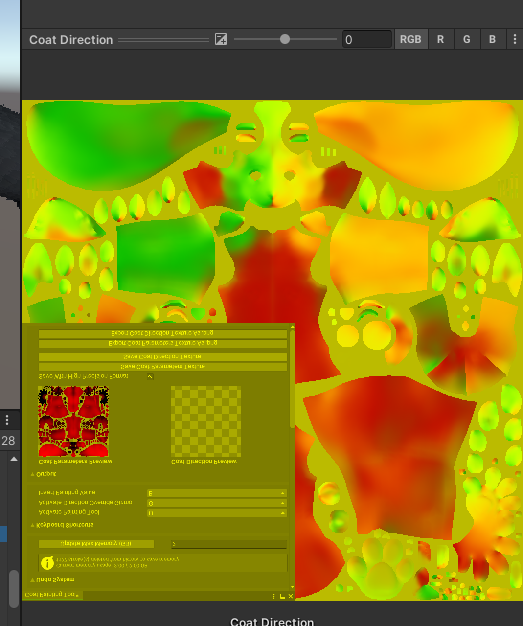Click the exposure value field showing 0
Viewport: 523px width, 626px height.
click(x=366, y=39)
